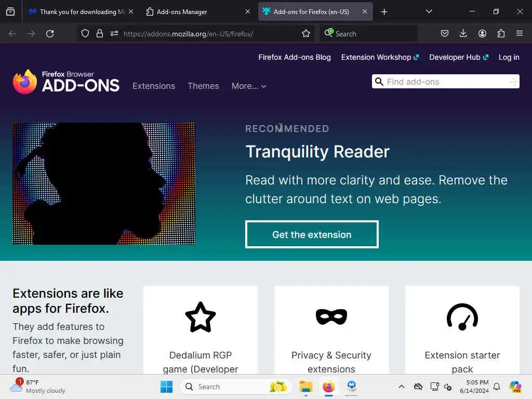532x399 pixels.
Task: Go forward to the next page
Action: pos(31,34)
